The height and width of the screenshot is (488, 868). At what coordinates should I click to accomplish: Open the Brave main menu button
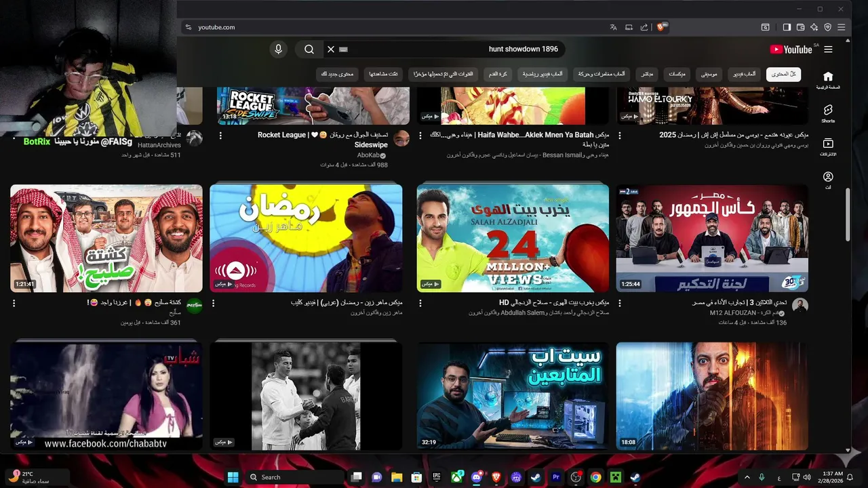tap(842, 27)
